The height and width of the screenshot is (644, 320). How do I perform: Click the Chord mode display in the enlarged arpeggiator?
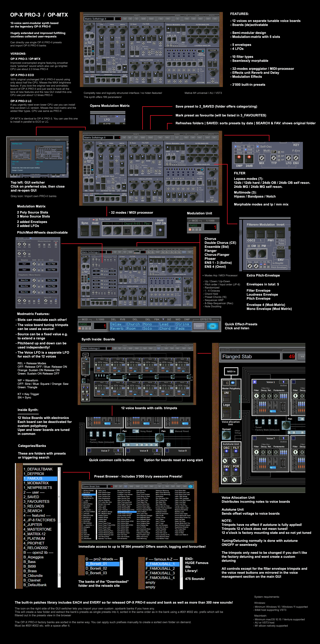click(x=132, y=223)
